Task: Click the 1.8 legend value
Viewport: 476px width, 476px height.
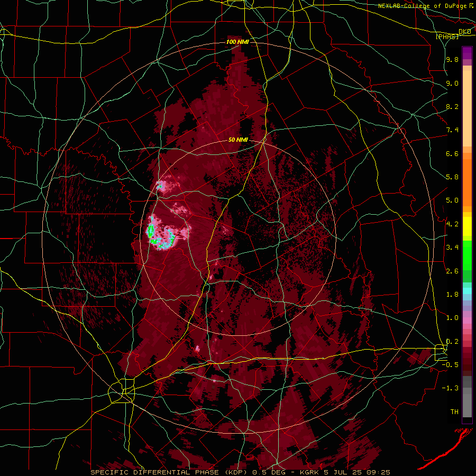Action: [452, 295]
